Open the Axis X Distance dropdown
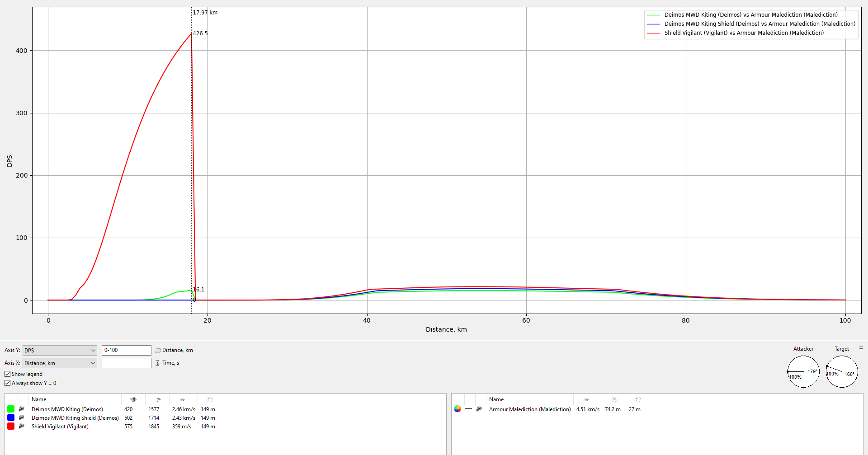 [60, 363]
